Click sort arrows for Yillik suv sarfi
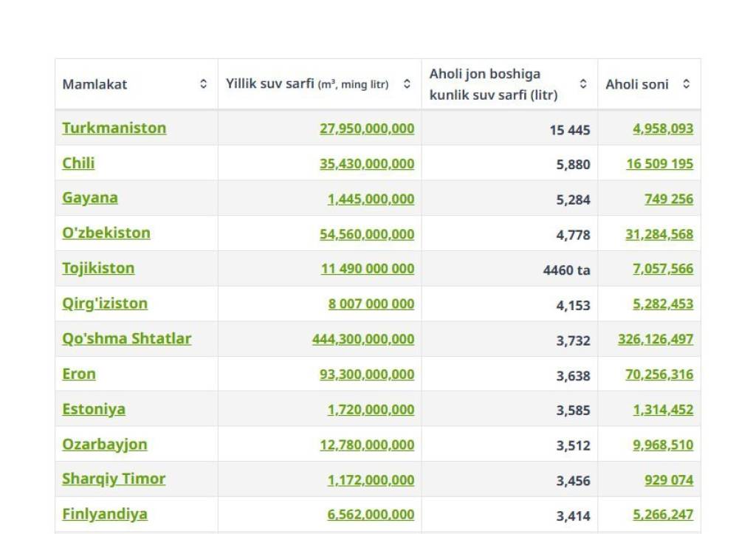 click(407, 84)
